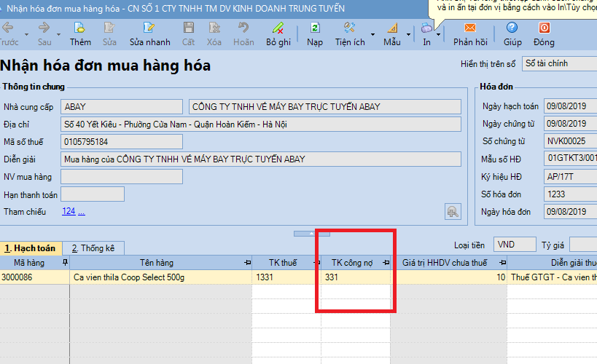Image resolution: width=597 pixels, height=364 pixels.
Task: Click the Diễn giải description field
Action: [261, 159]
